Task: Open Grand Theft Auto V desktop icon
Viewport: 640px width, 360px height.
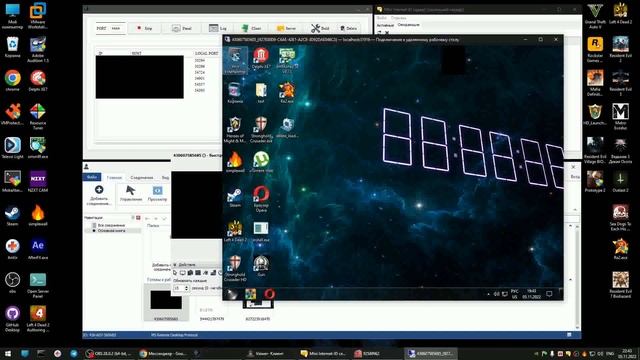Action: (595, 16)
